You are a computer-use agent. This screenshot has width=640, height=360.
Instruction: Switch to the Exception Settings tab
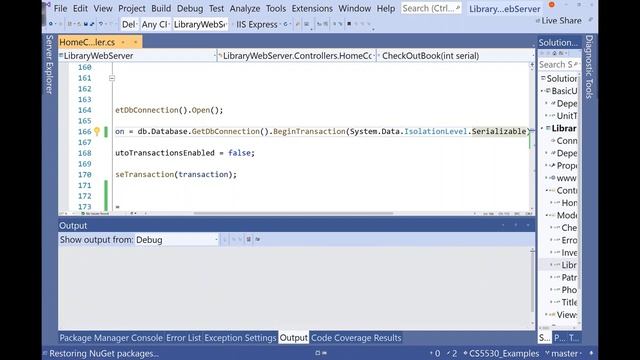tap(240, 338)
